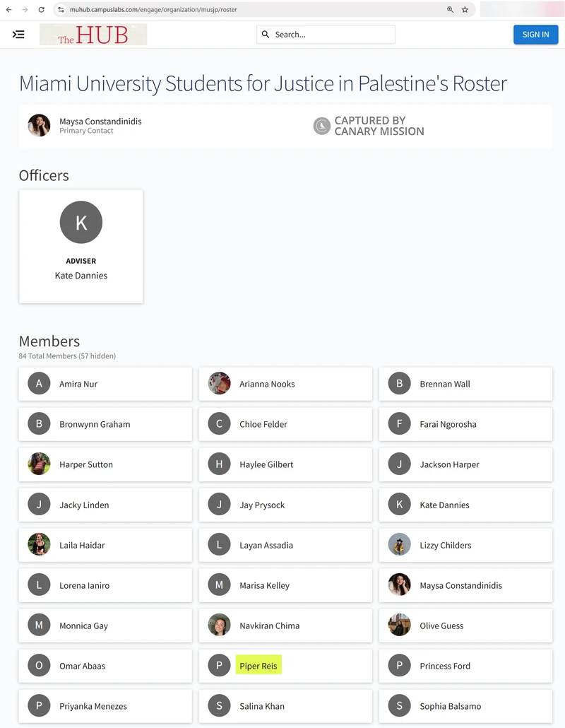Open Sophia Balsamo member name

pos(451,706)
